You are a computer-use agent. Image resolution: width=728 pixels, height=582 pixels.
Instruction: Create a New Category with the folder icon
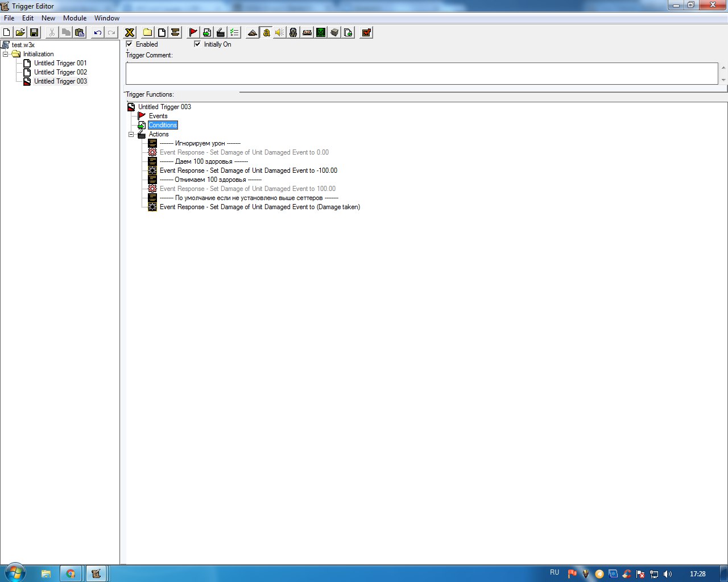[148, 32]
